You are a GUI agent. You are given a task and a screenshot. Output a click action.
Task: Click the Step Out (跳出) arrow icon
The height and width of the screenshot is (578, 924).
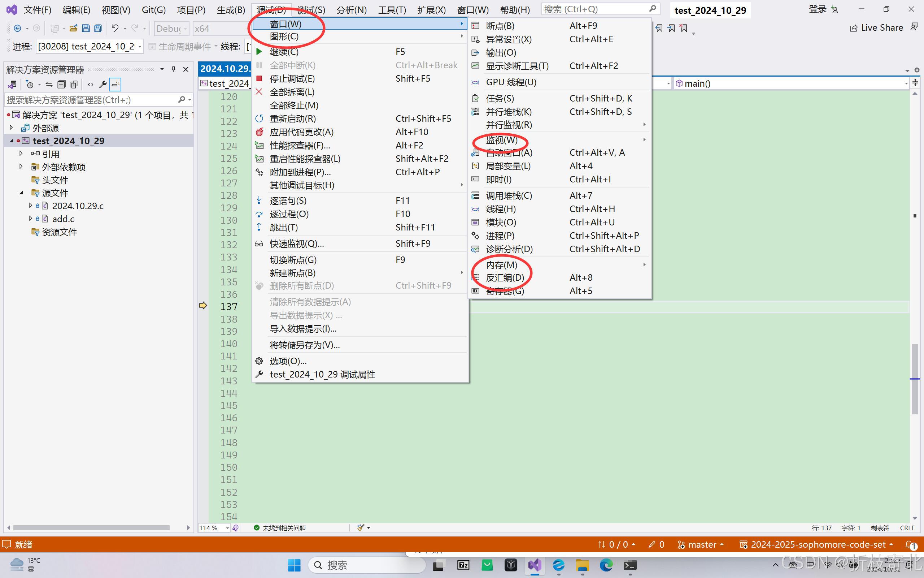(259, 227)
